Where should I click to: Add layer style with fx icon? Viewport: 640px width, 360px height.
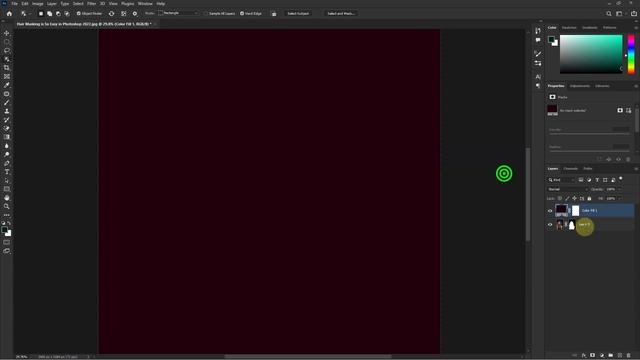584,356
